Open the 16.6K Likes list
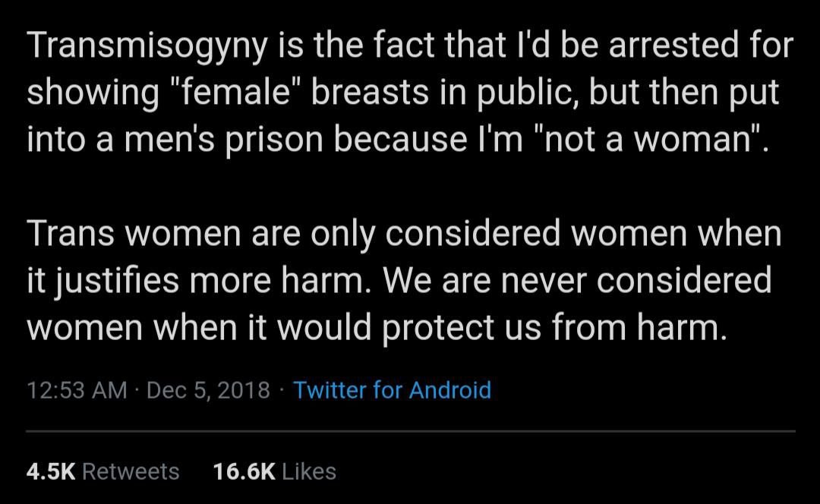The height and width of the screenshot is (504, 820). click(x=274, y=471)
